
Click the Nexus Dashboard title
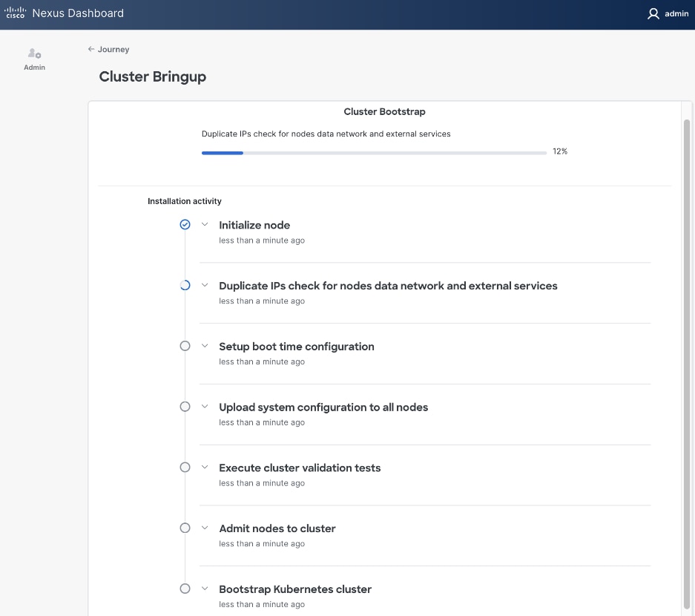[x=78, y=13]
